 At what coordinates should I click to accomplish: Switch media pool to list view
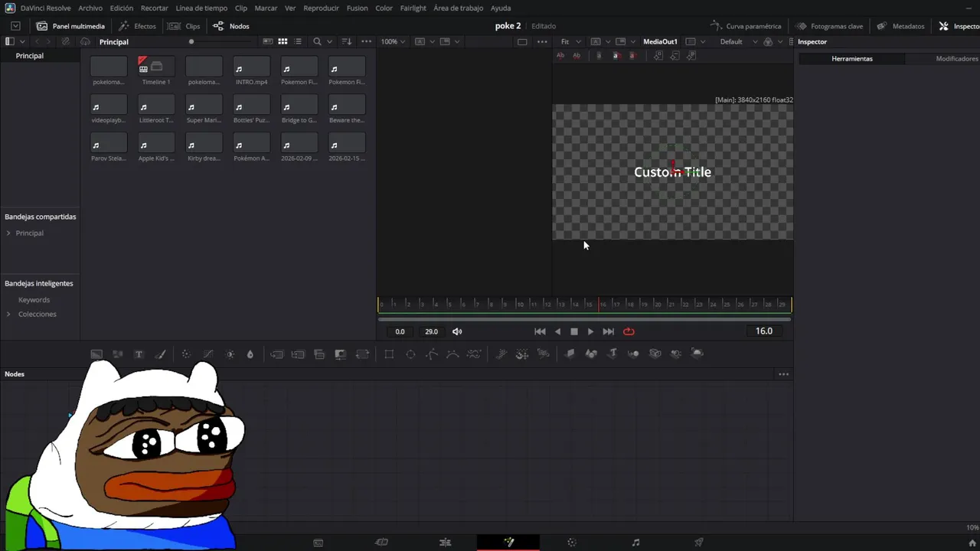pos(298,41)
